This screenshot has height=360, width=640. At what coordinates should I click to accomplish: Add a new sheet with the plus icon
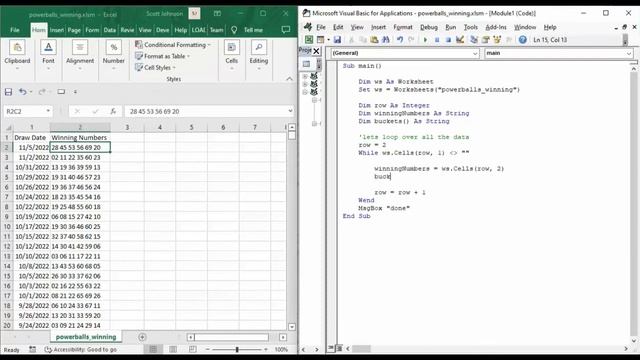pyautogui.click(x=142, y=337)
